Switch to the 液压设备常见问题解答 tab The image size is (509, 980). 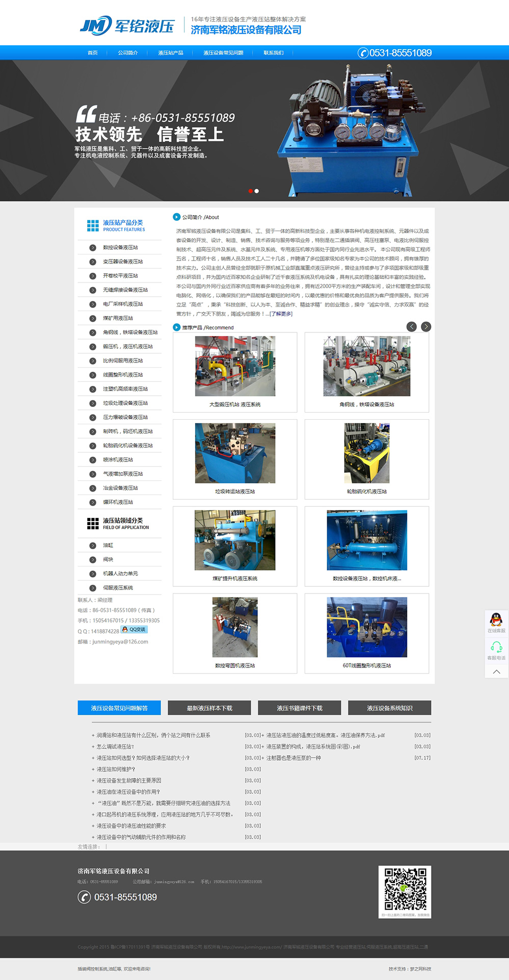(119, 708)
